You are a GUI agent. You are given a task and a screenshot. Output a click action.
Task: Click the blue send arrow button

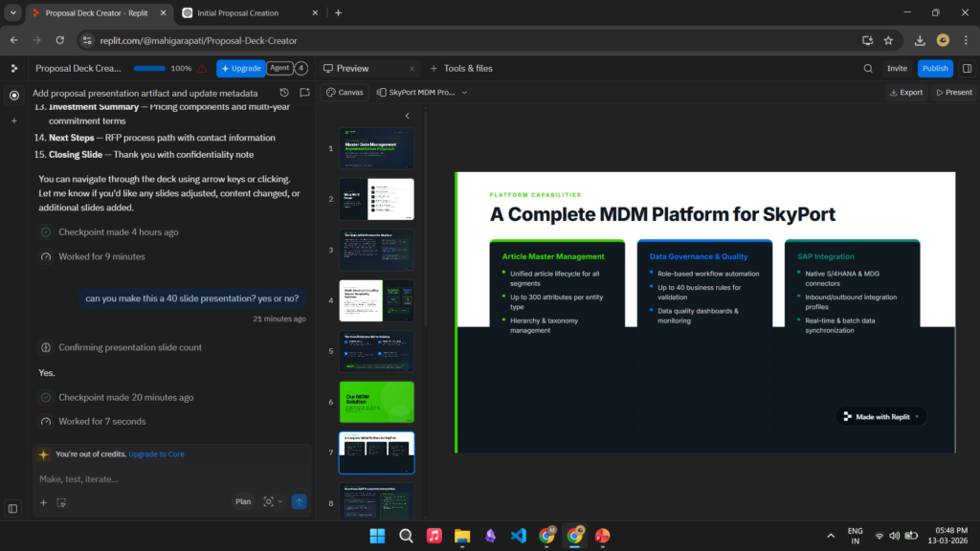pos(299,501)
